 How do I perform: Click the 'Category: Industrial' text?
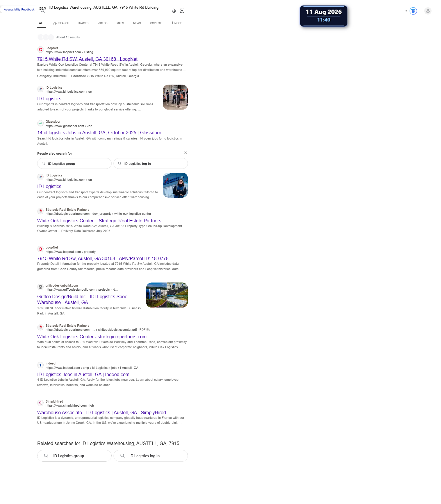click(52, 76)
